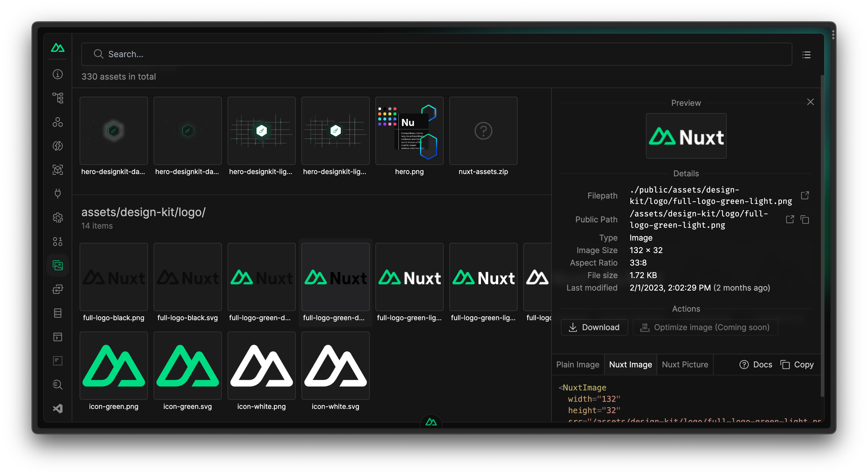Switch to the Plain Image tab
Viewport: 868px width, 476px height.
coord(578,365)
